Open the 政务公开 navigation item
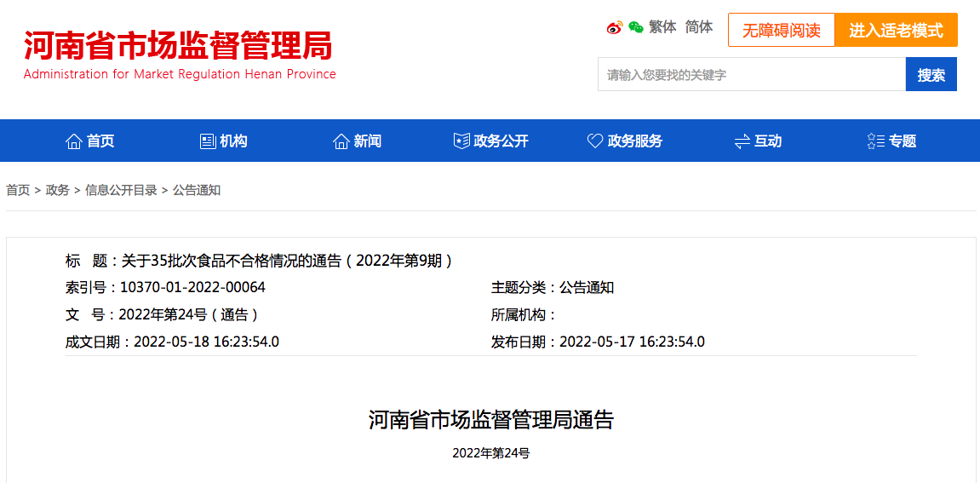 point(501,141)
